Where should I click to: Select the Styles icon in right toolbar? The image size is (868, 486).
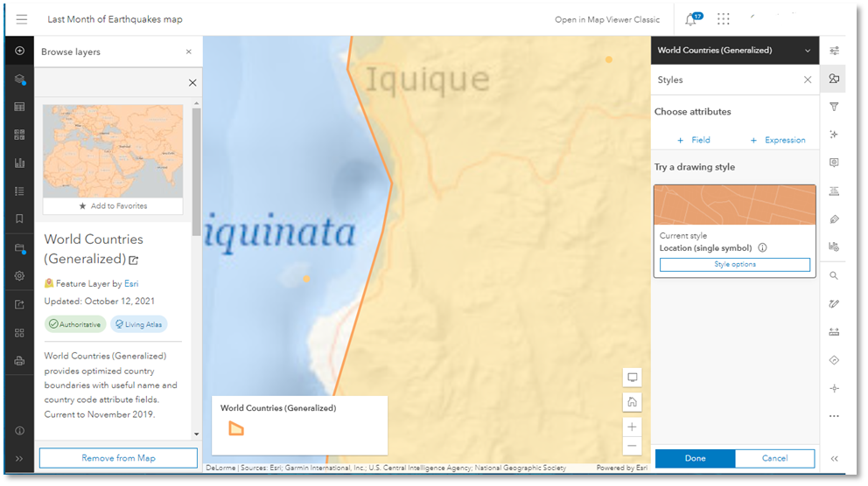tap(834, 79)
